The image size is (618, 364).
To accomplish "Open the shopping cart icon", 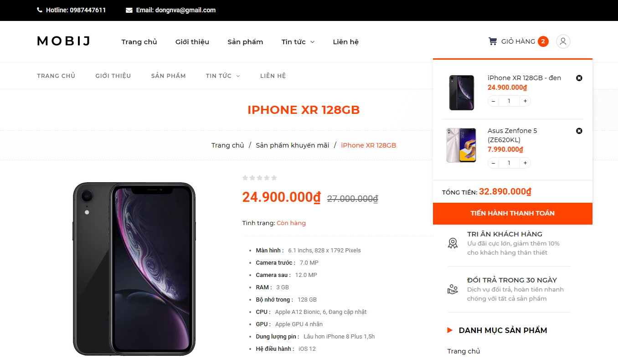I will (x=493, y=41).
